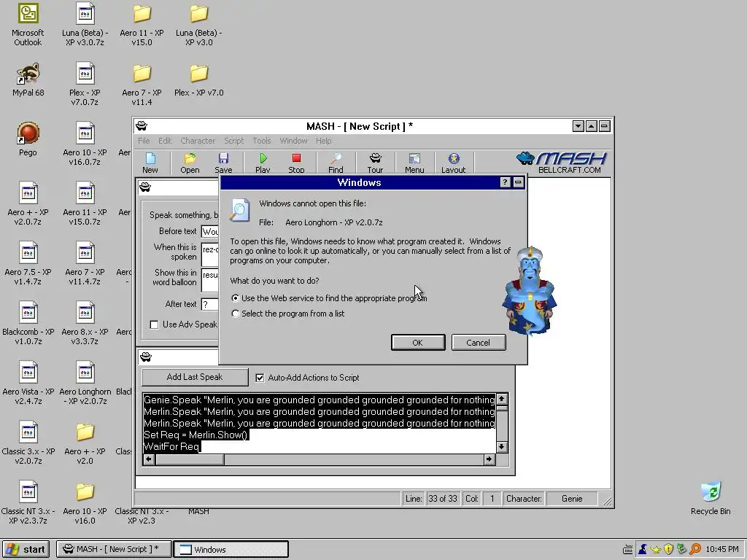Click the Add Last Speak button

195,377
